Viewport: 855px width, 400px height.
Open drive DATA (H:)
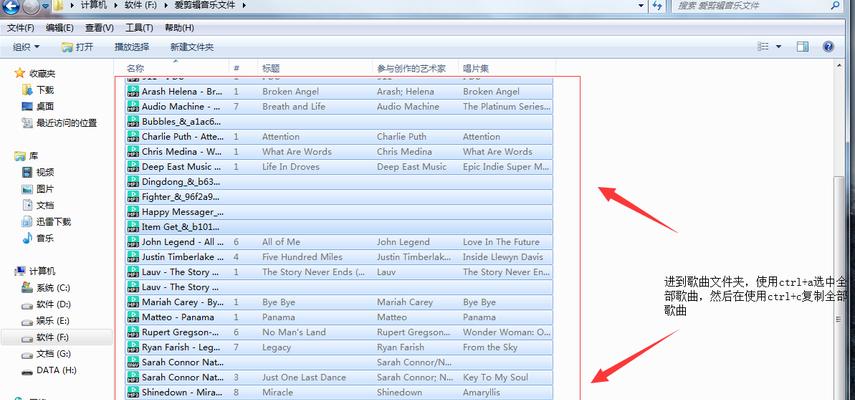pyautogui.click(x=49, y=371)
